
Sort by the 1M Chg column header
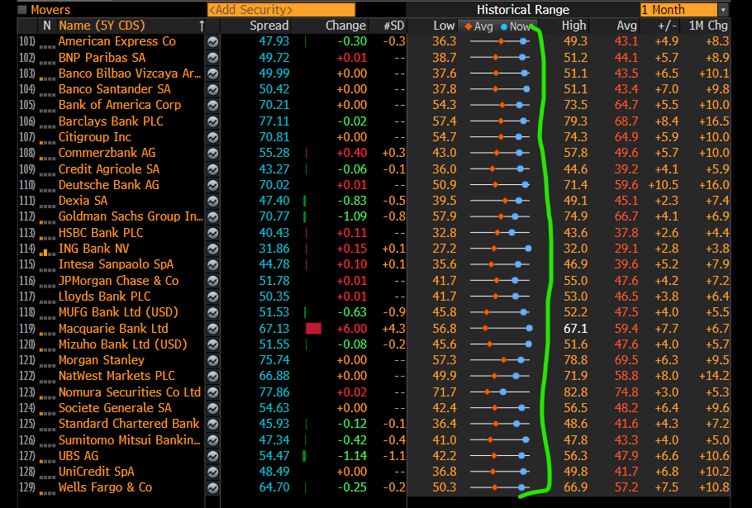pos(708,25)
